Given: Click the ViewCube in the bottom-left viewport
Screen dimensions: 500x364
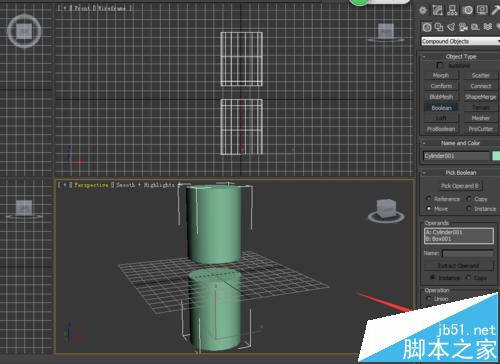Looking at the screenshot, I should coord(24,209).
